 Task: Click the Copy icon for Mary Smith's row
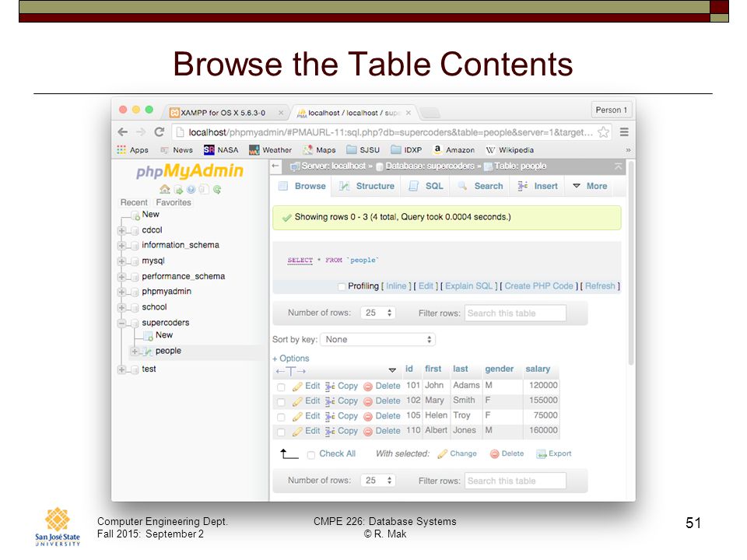pyautogui.click(x=330, y=401)
